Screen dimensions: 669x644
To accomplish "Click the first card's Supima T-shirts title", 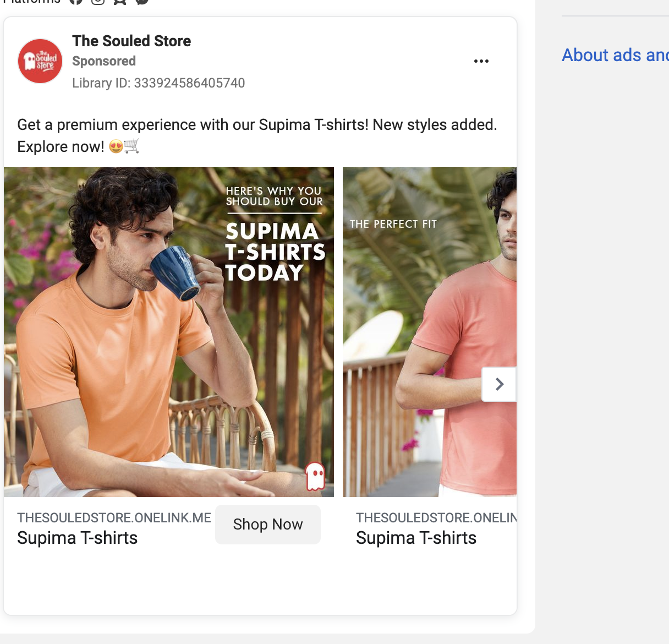I will click(78, 538).
